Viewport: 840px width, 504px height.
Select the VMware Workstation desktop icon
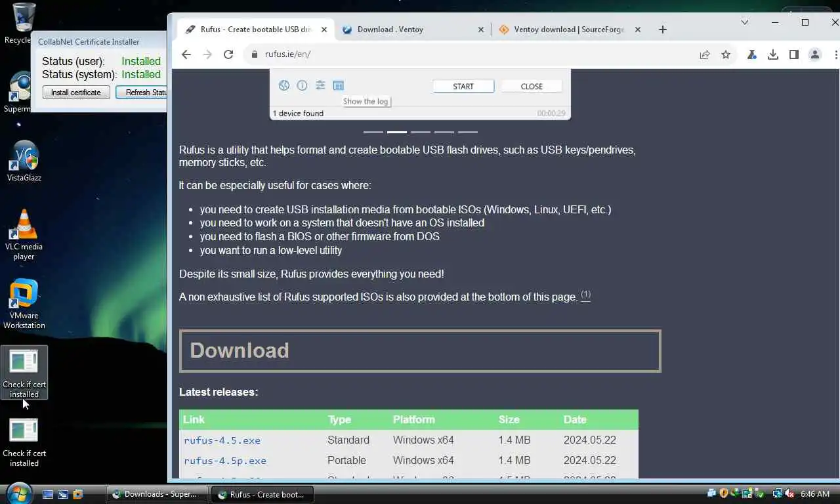[x=24, y=304]
